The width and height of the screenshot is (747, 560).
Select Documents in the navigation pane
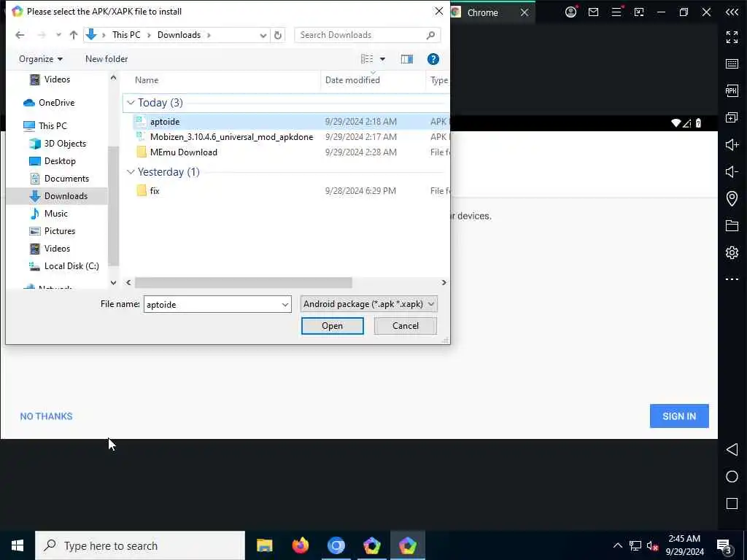click(x=66, y=179)
